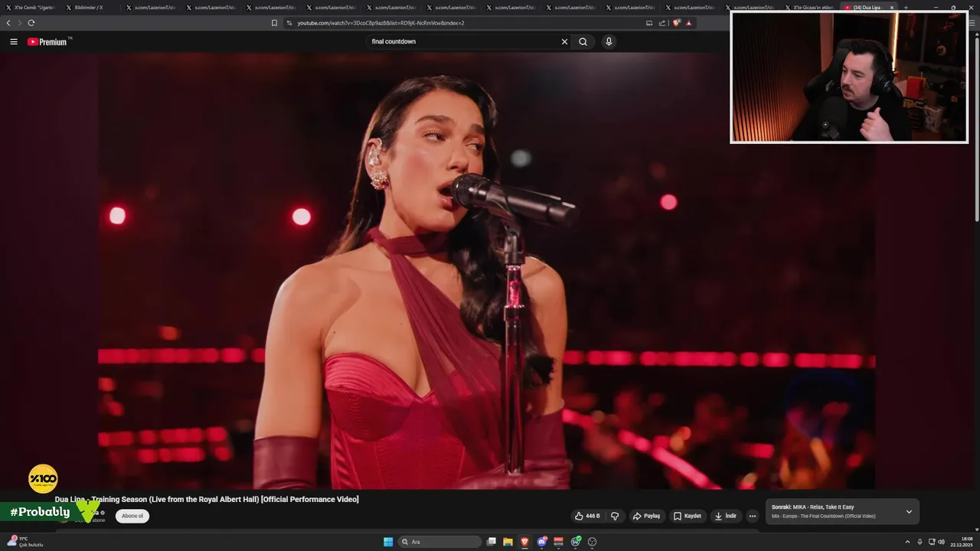Viewport: 980px width, 551px height.
Task: Subscribe with the 'Abone ol' button
Action: (132, 516)
